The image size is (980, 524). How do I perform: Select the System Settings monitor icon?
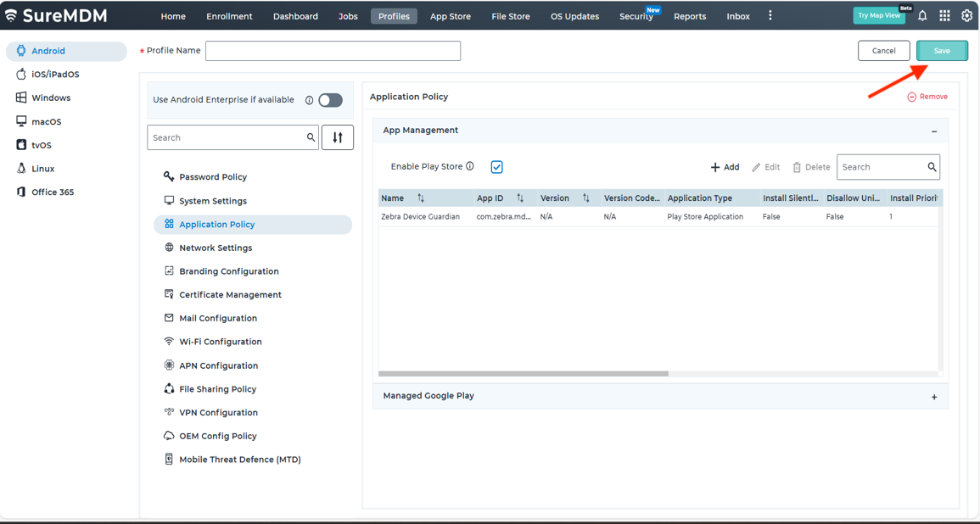169,200
